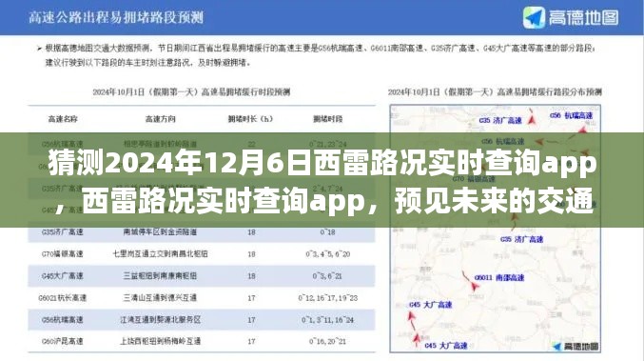Click the 三益枢纽到南康南枢纽 direction cell
This screenshot has width=644, height=361.
coord(160,276)
